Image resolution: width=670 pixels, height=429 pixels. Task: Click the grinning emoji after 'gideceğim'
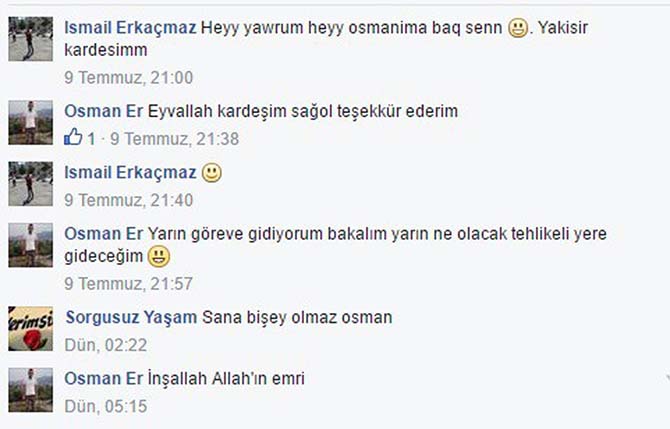click(159, 256)
